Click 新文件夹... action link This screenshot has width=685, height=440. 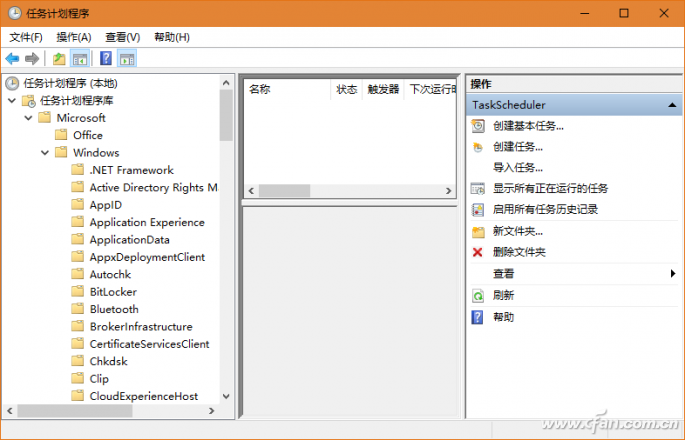coord(518,231)
